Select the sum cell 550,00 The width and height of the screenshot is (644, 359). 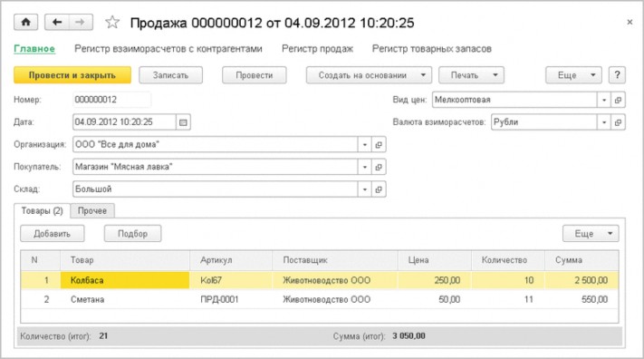(x=582, y=299)
